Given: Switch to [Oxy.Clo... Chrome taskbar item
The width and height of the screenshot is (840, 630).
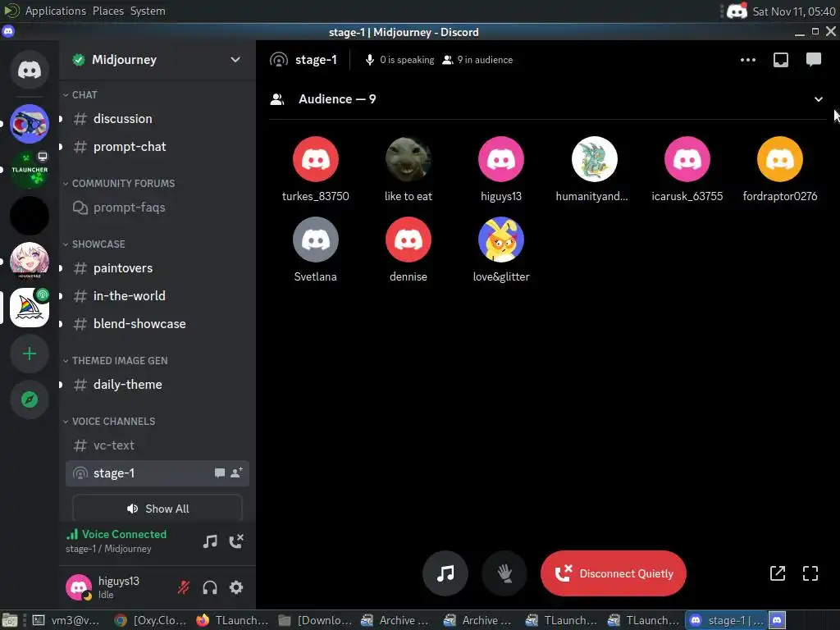Looking at the screenshot, I should click(151, 620).
